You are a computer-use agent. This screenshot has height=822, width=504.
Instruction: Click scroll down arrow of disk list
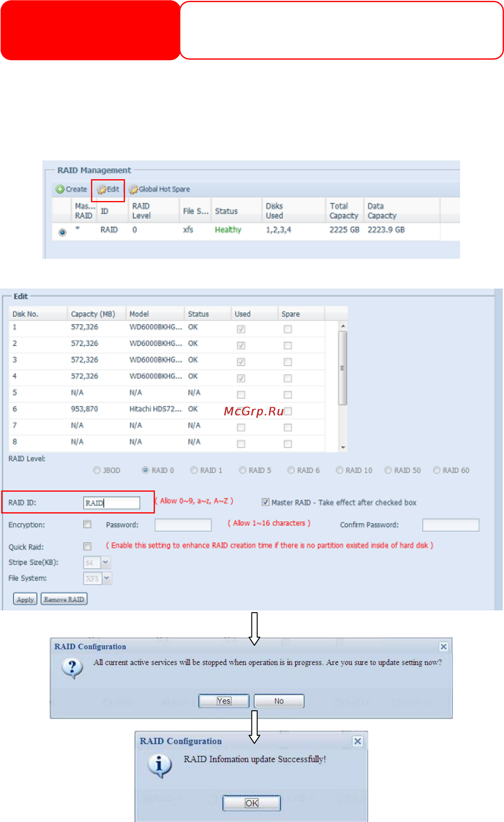343,447
